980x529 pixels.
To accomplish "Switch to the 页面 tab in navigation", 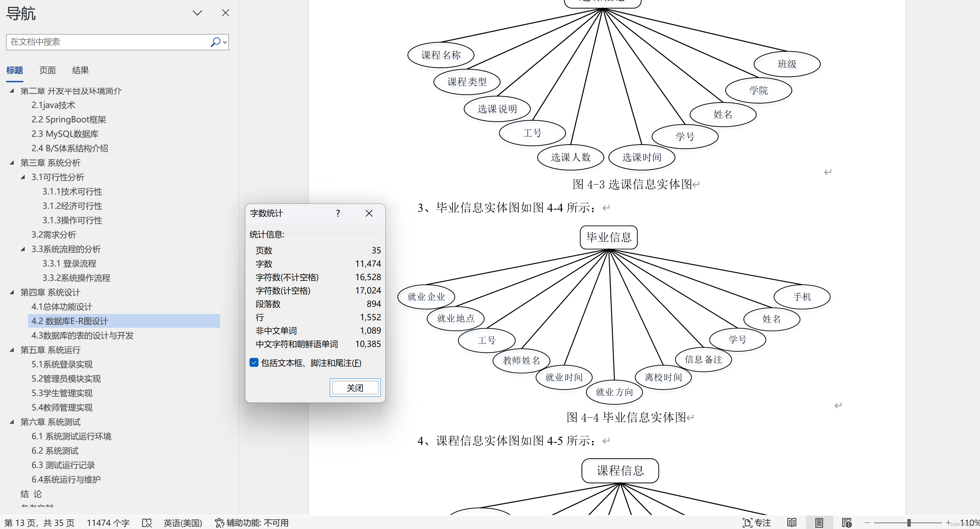I will 47,70.
